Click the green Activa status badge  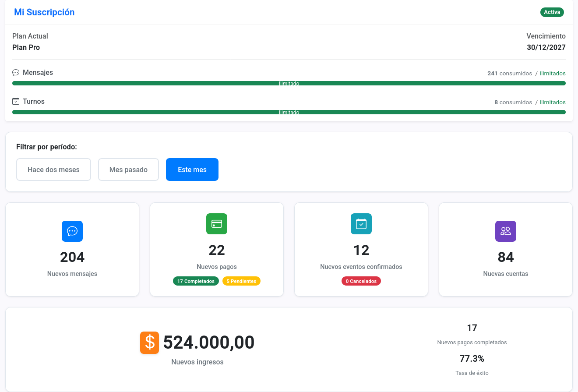552,12
